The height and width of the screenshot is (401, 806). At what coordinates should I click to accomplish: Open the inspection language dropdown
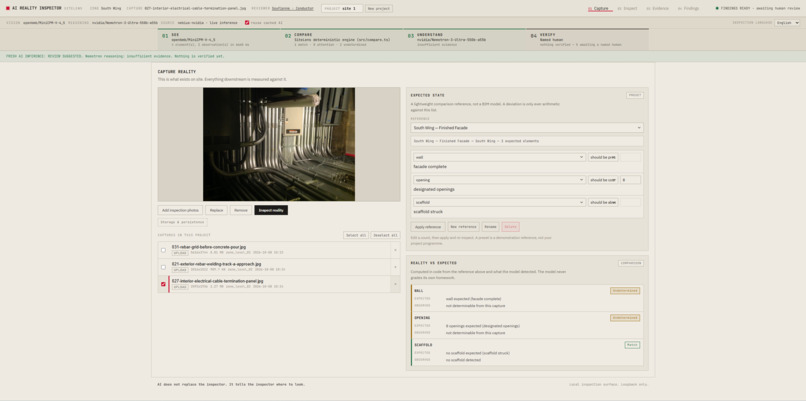tap(787, 23)
